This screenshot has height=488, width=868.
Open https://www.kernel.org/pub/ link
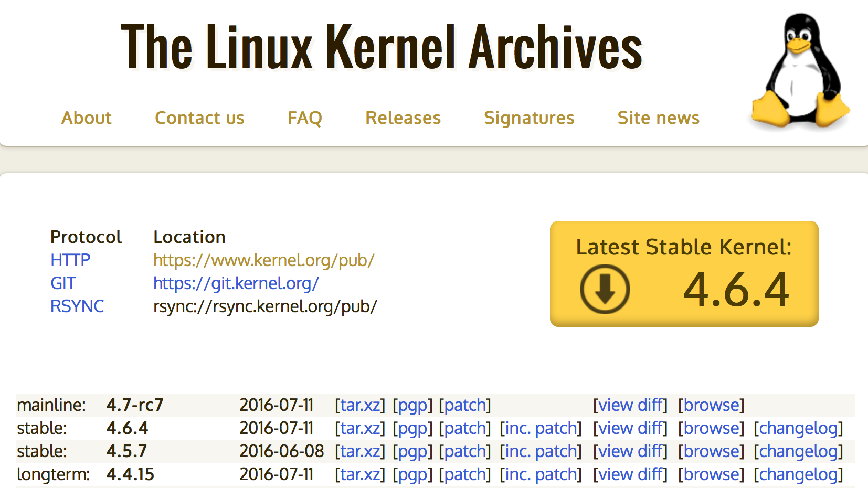pyautogui.click(x=264, y=260)
